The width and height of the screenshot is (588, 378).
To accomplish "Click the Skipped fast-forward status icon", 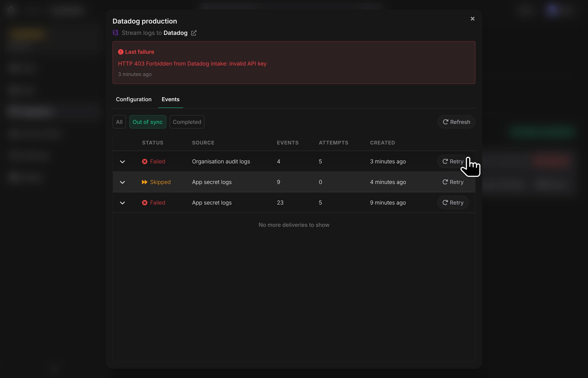I will [x=144, y=182].
